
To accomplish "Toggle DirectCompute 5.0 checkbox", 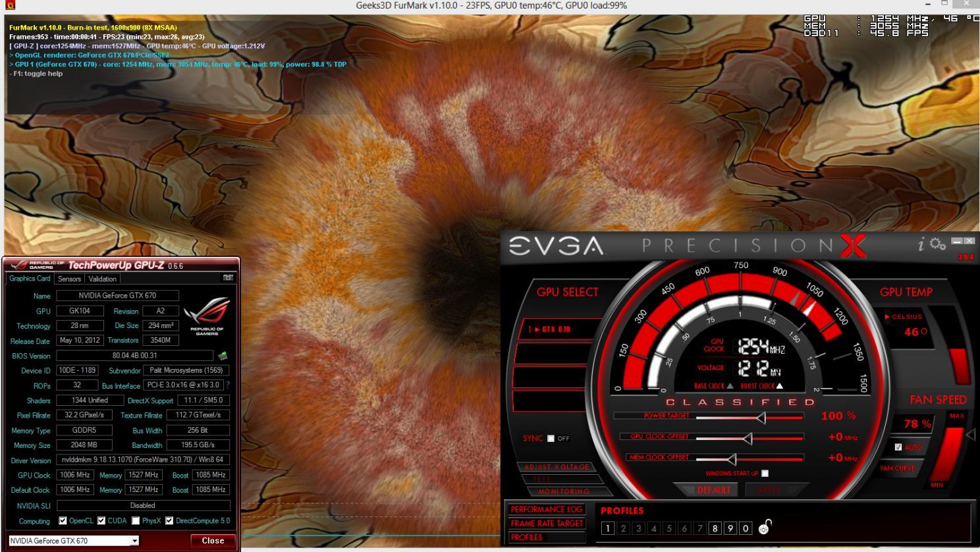I will 169,521.
